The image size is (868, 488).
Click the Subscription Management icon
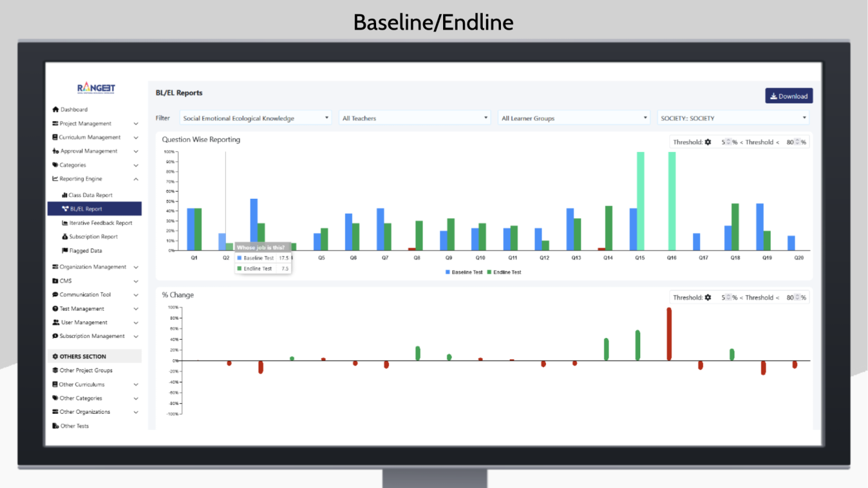[55, 336]
